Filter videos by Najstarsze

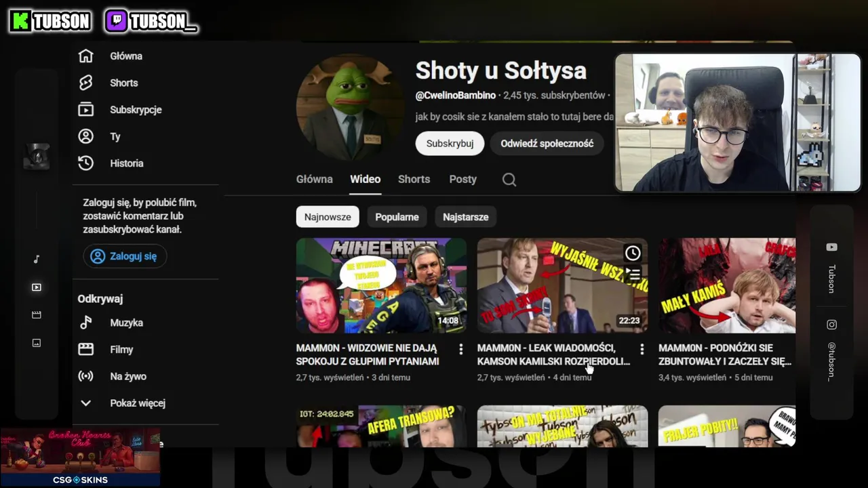(x=465, y=217)
